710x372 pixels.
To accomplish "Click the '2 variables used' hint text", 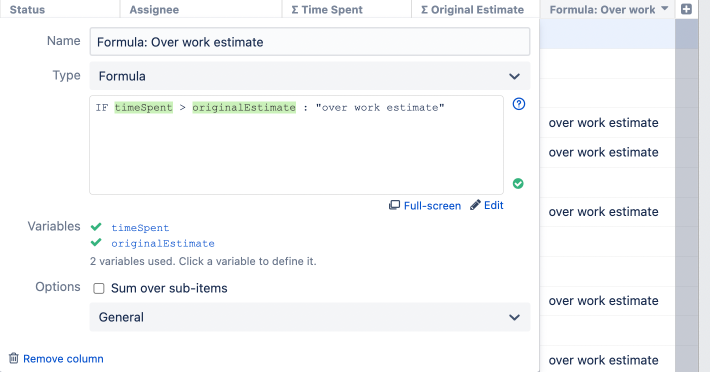I will (x=203, y=261).
